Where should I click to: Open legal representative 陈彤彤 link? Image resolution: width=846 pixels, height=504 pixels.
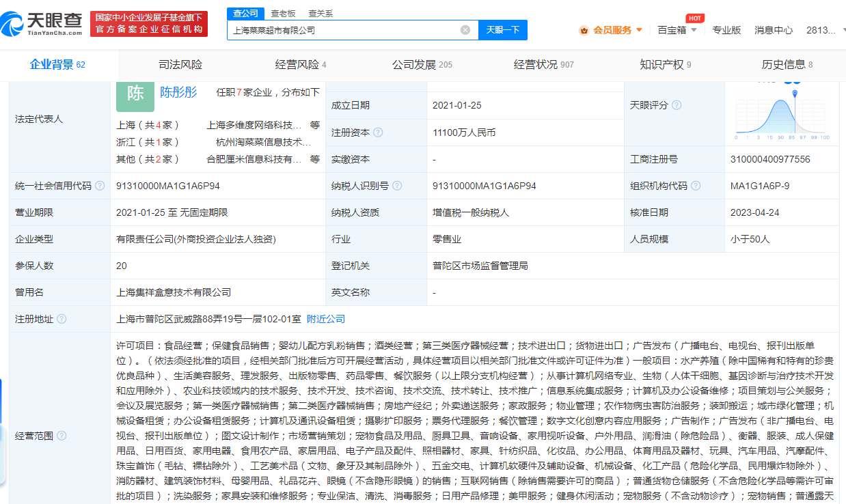pyautogui.click(x=178, y=92)
